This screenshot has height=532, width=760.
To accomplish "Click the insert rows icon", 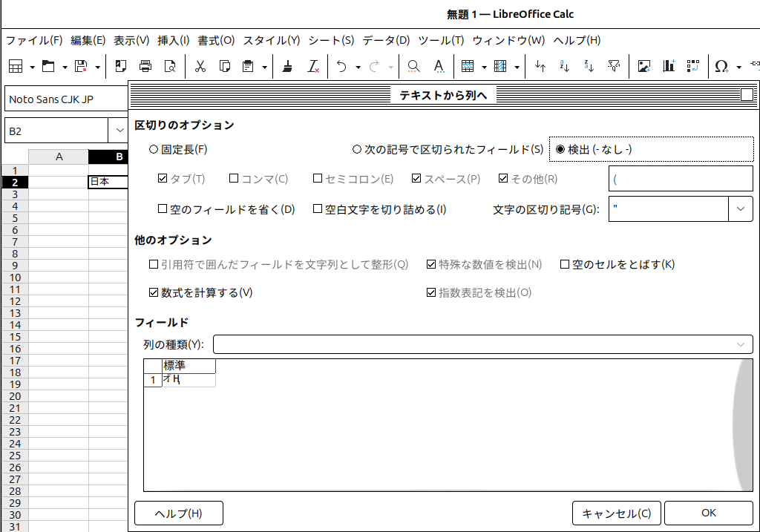I will tap(468, 66).
